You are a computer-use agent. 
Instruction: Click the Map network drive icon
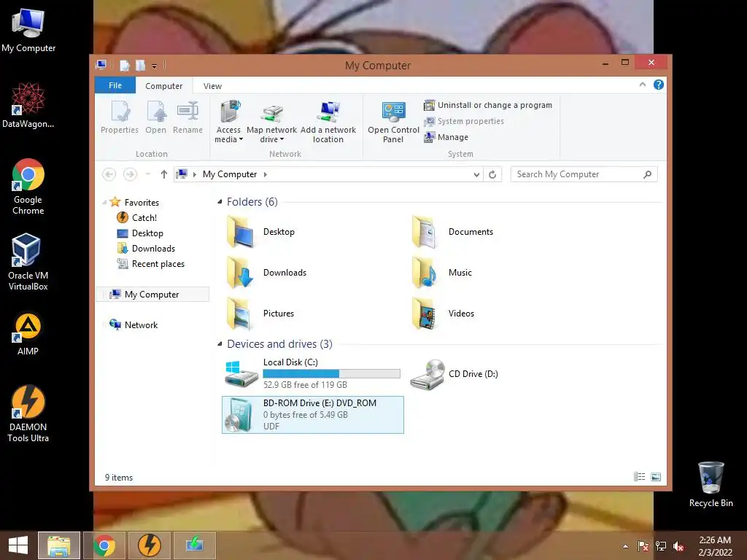pyautogui.click(x=271, y=112)
